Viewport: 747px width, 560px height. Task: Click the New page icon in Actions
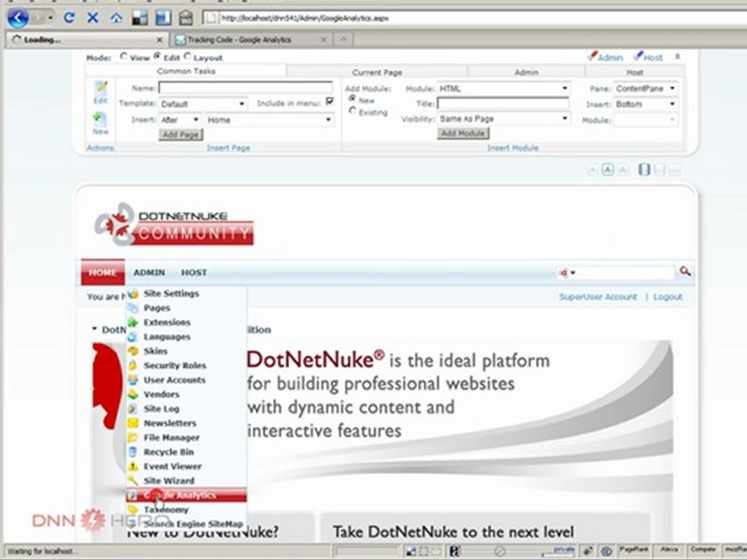point(100,119)
